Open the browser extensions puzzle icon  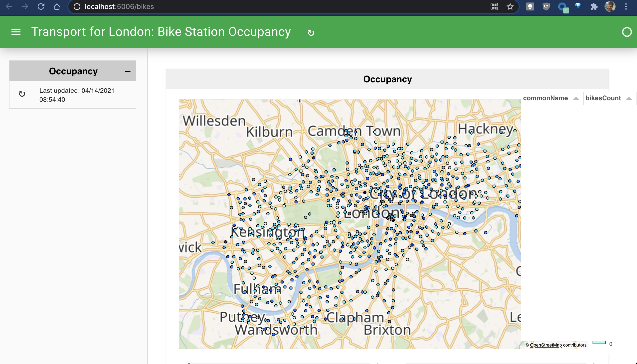[x=594, y=6]
